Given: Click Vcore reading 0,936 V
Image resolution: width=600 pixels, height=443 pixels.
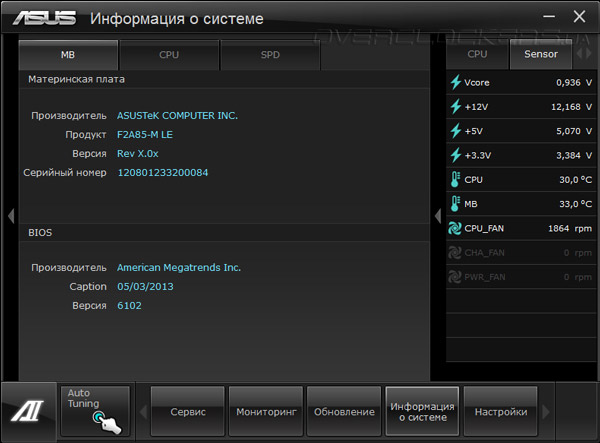Looking at the screenshot, I should pos(574,83).
